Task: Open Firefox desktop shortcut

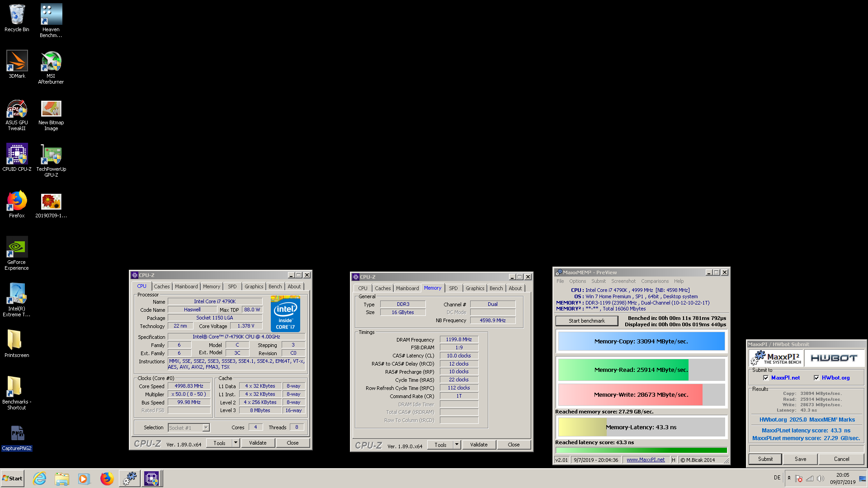Action: click(17, 204)
